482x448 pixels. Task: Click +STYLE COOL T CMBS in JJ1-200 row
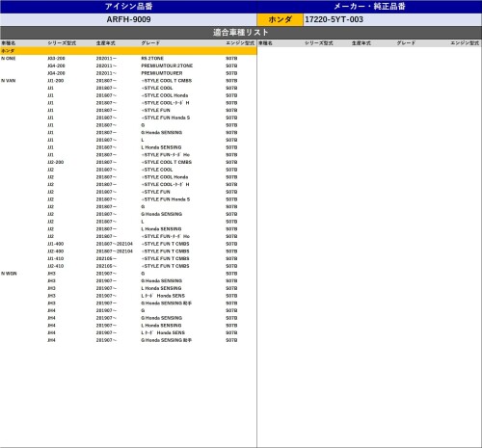coord(167,81)
